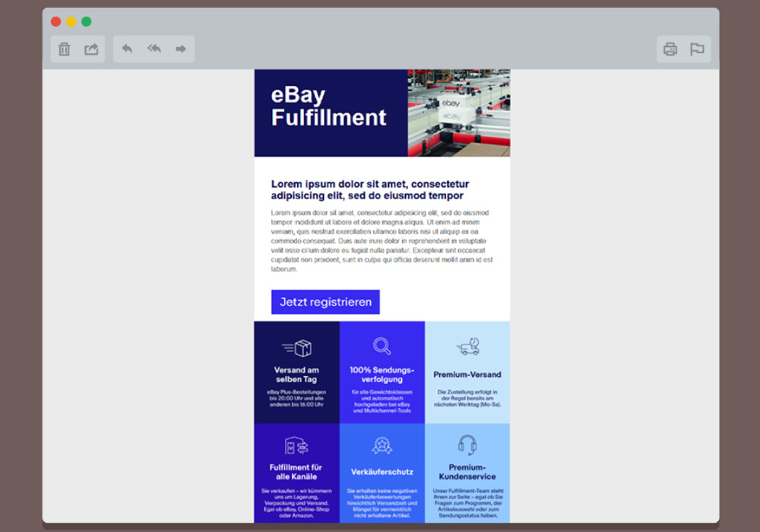This screenshot has width=760, height=532.
Task: Print the email using printer icon
Action: [670, 49]
